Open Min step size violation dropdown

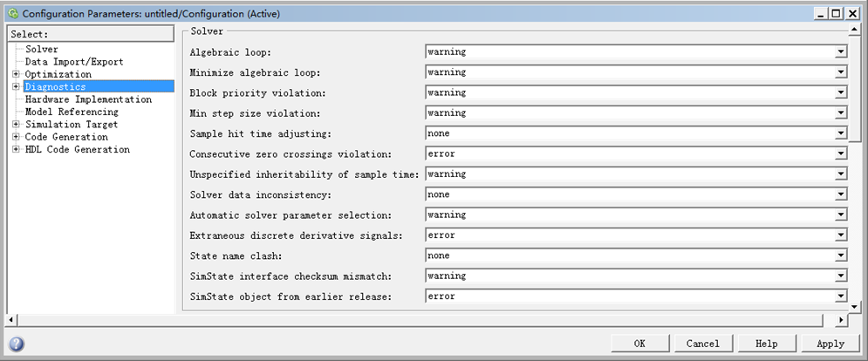click(x=841, y=113)
